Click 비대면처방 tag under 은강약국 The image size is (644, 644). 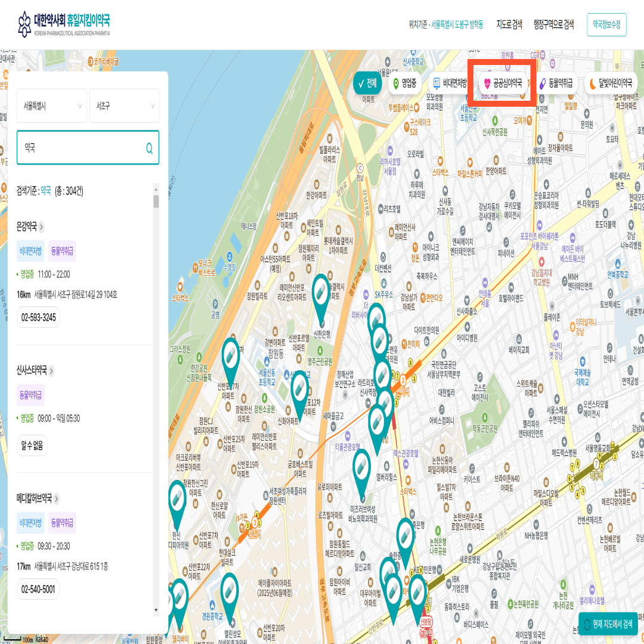tap(31, 251)
